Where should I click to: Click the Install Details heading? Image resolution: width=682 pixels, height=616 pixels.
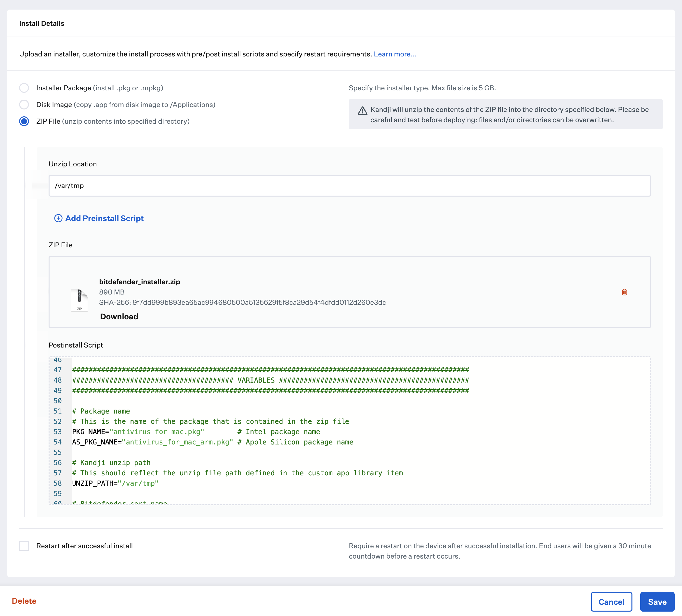(42, 23)
